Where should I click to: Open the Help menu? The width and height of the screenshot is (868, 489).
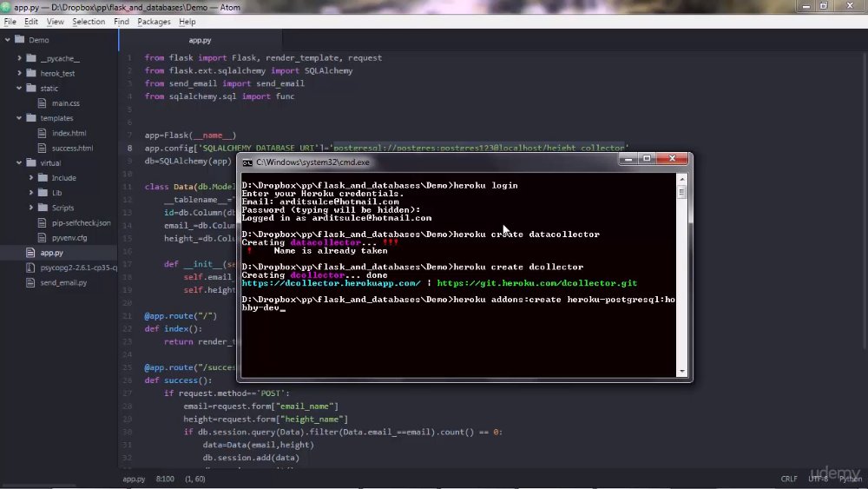(x=187, y=22)
